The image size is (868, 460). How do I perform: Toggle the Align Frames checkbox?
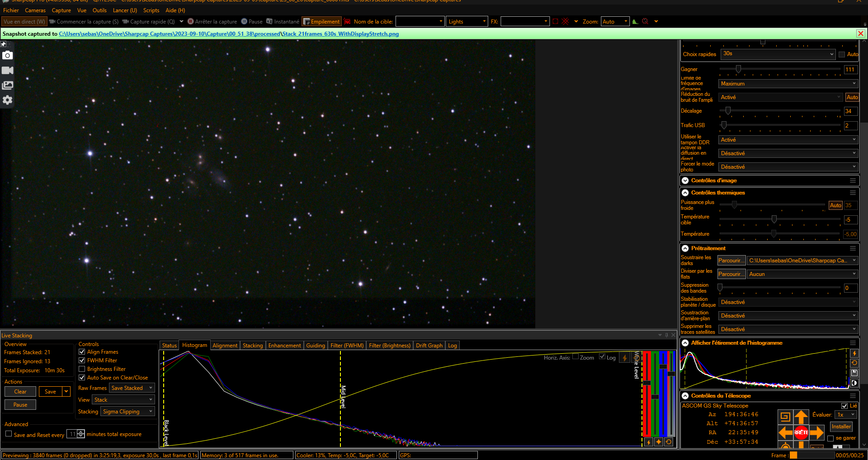tap(82, 351)
